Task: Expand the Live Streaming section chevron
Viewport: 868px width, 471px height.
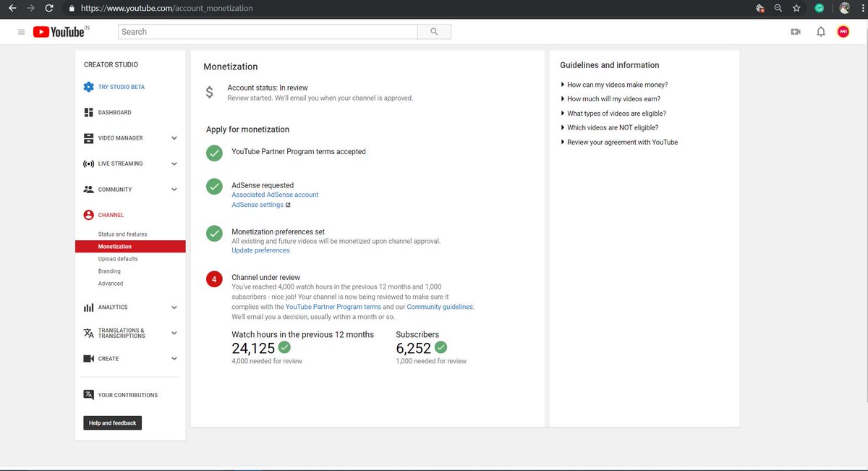Action: click(x=174, y=164)
